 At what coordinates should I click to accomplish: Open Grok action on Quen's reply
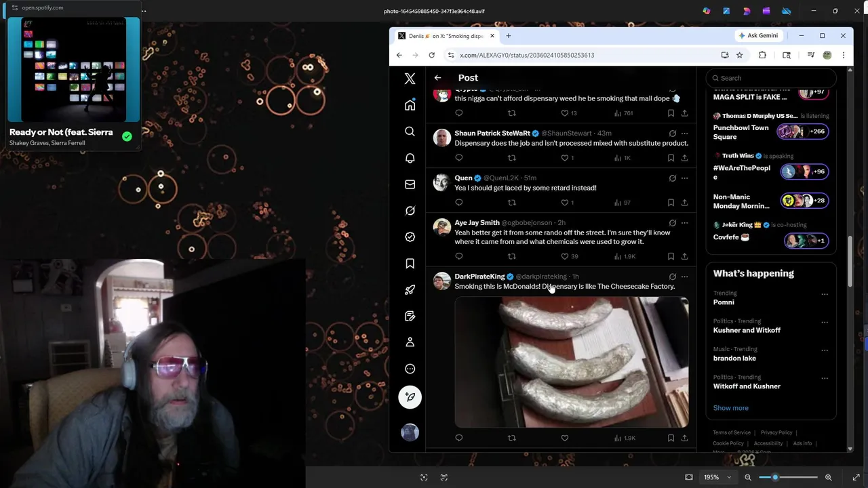672,178
